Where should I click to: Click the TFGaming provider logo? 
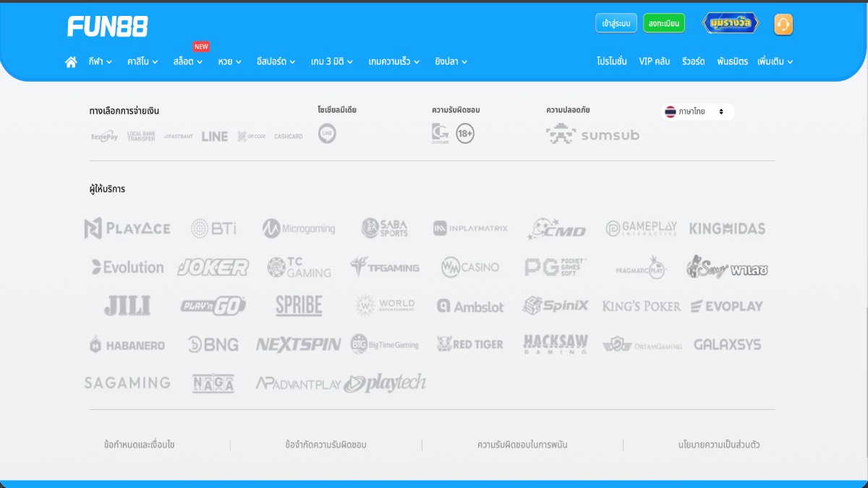[x=385, y=267]
